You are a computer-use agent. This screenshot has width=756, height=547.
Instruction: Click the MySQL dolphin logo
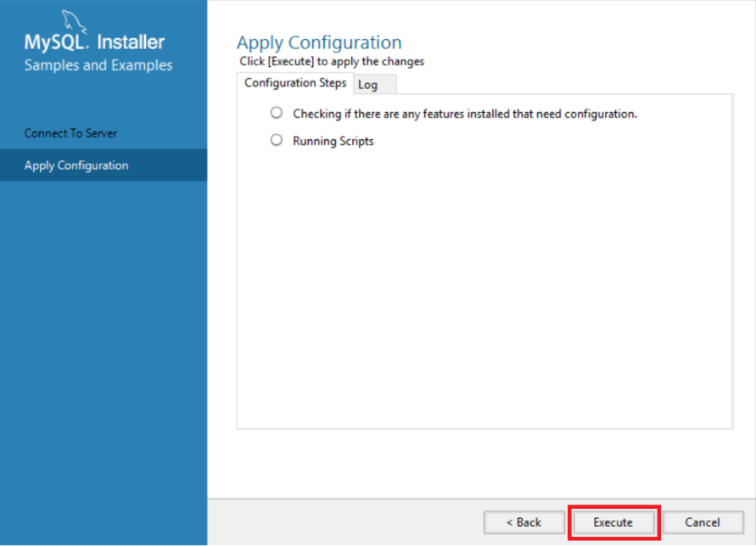coord(74,22)
